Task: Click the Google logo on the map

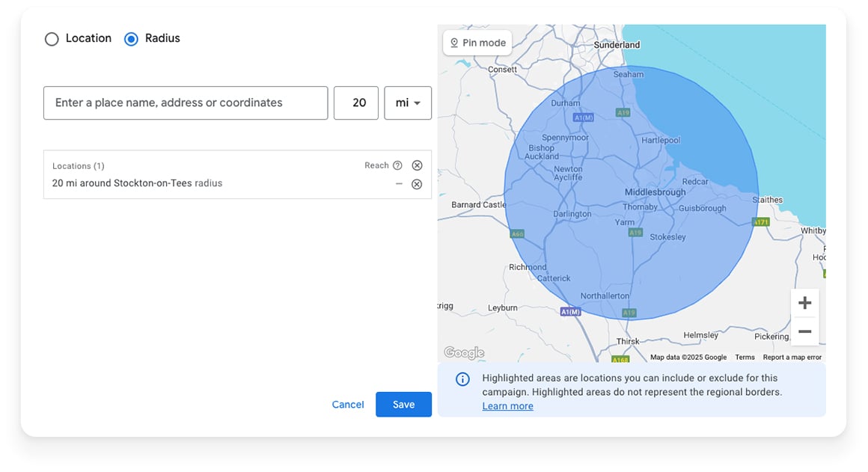Action: 464,352
